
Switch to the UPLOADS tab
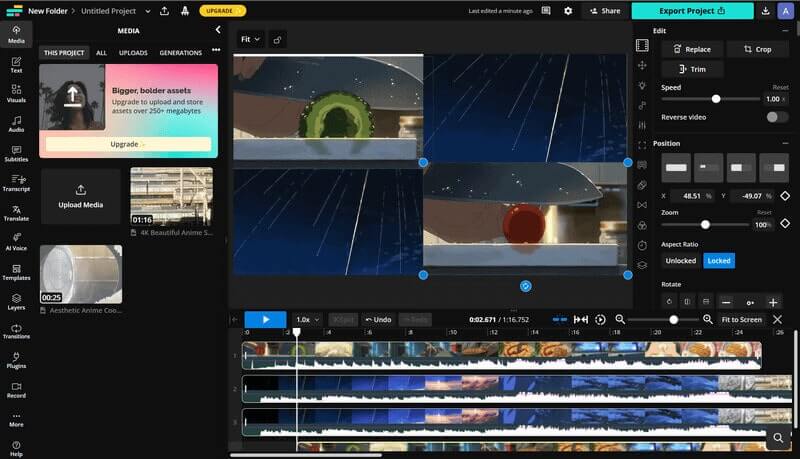[133, 52]
